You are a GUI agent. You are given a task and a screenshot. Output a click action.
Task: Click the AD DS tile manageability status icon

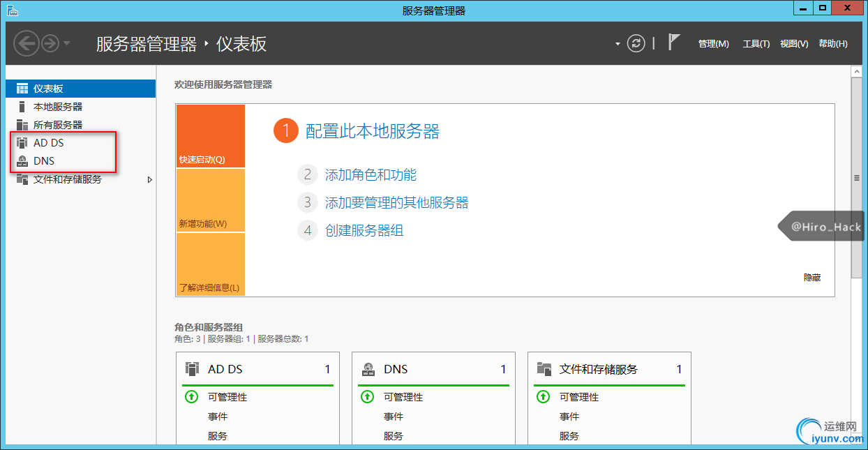click(x=192, y=397)
